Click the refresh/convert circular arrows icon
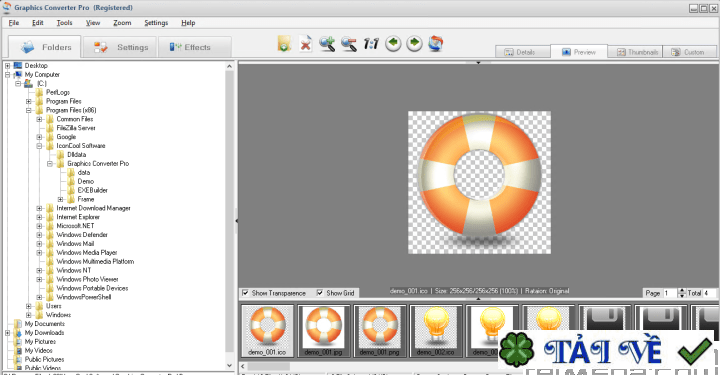This screenshot has width=720, height=375. tap(436, 44)
